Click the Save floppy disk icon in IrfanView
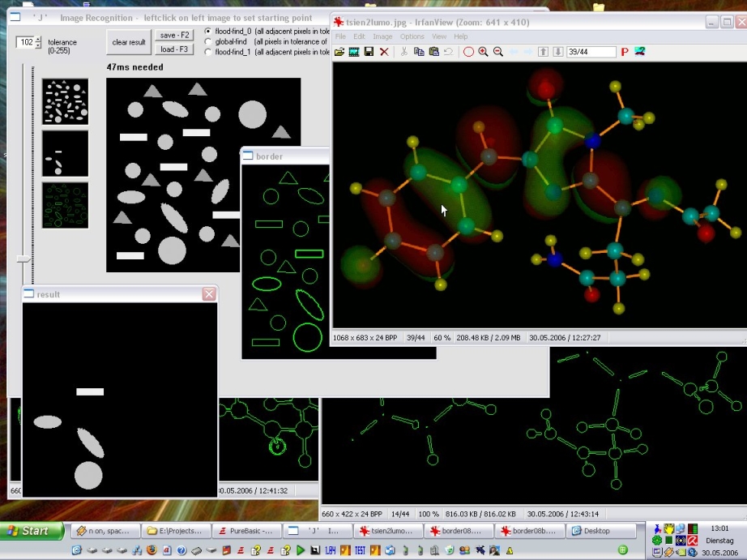This screenshot has height=560, width=747. point(369,52)
